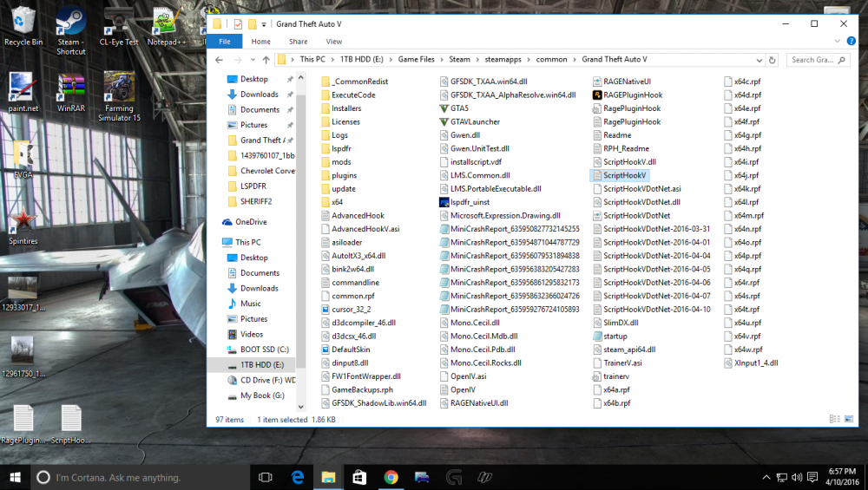This screenshot has width=868, height=490.
Task: Open Explorer help question mark icon
Action: click(x=851, y=41)
